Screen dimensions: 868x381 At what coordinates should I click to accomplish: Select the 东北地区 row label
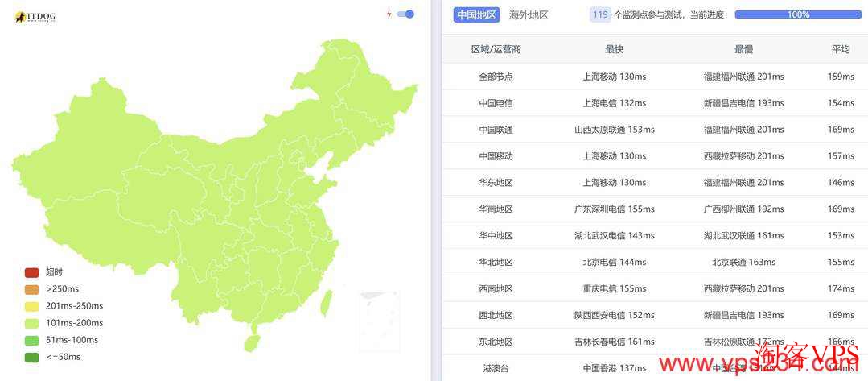click(496, 342)
